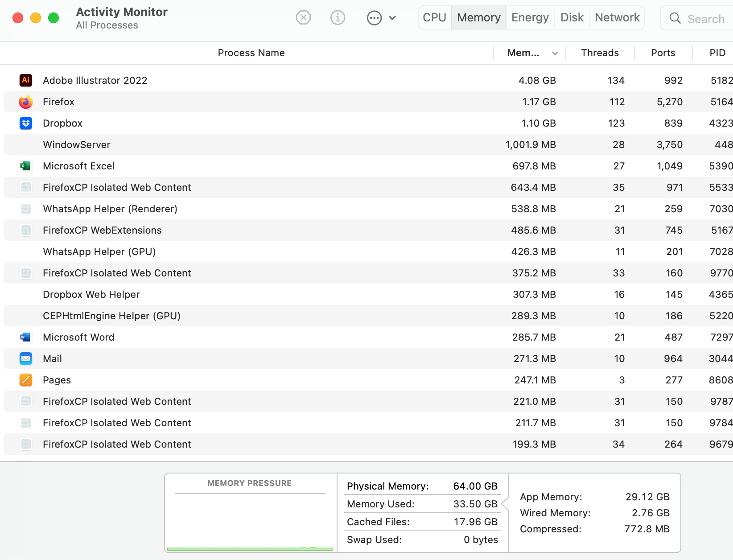
Task: Click the Wired Memory 2.76 GB value
Action: tap(651, 513)
